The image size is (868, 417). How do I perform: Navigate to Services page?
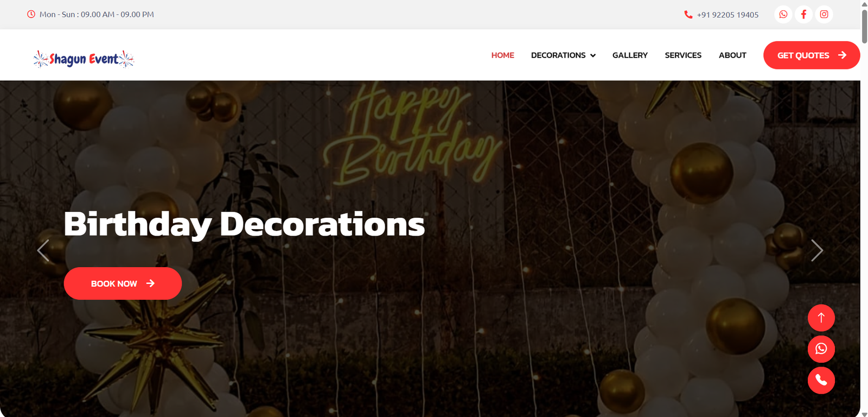point(683,55)
